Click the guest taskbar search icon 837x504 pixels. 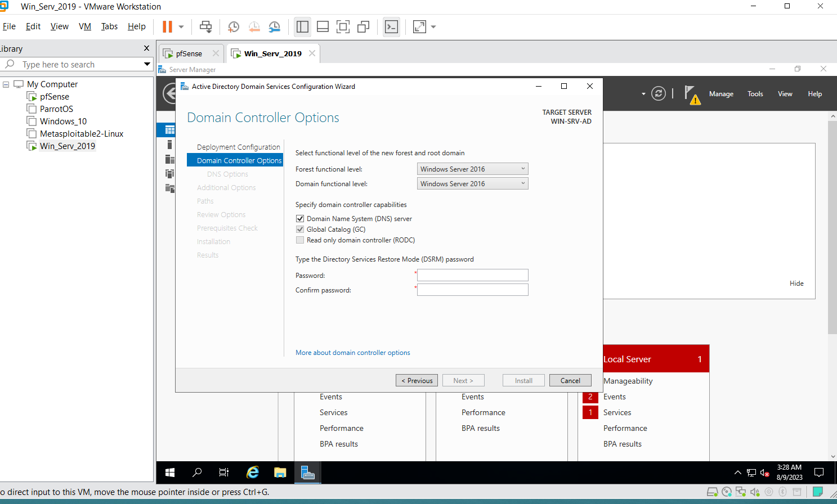[197, 472]
